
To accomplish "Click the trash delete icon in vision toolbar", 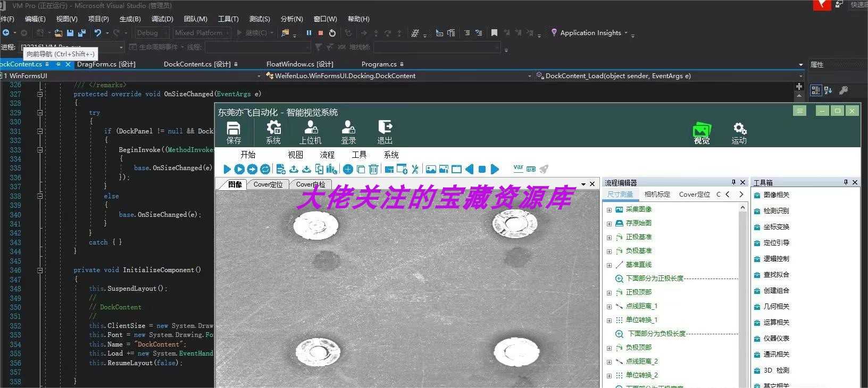I will (373, 169).
